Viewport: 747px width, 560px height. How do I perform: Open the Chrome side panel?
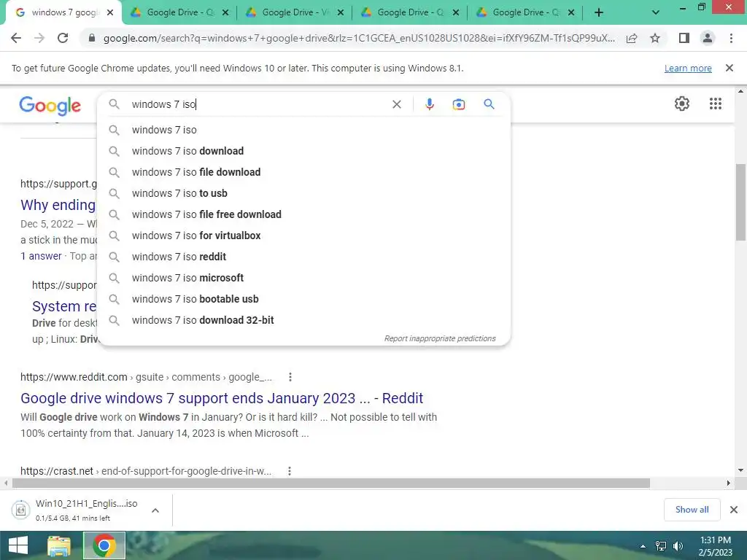pos(684,38)
